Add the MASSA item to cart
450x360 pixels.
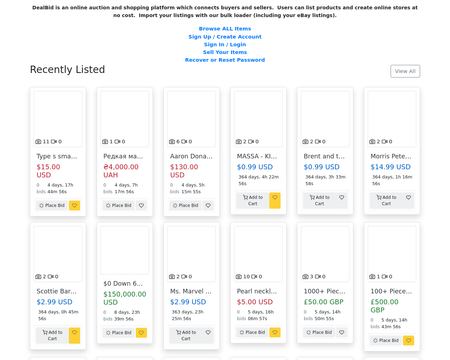click(x=253, y=200)
